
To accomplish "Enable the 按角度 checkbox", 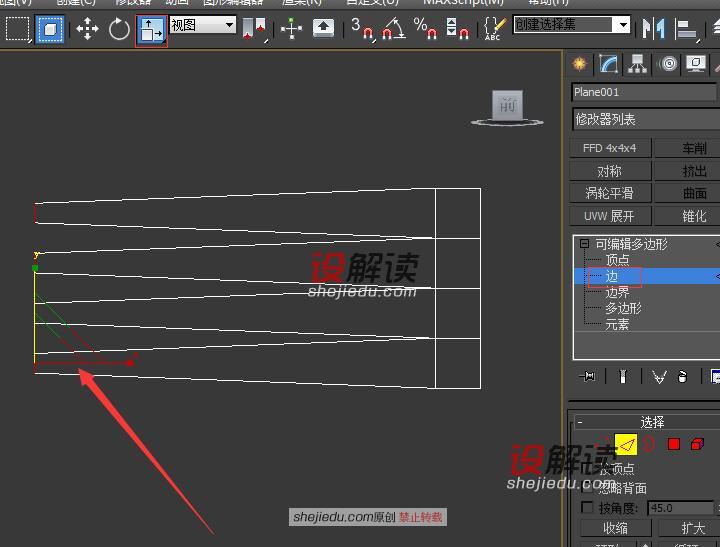I will (x=587, y=508).
